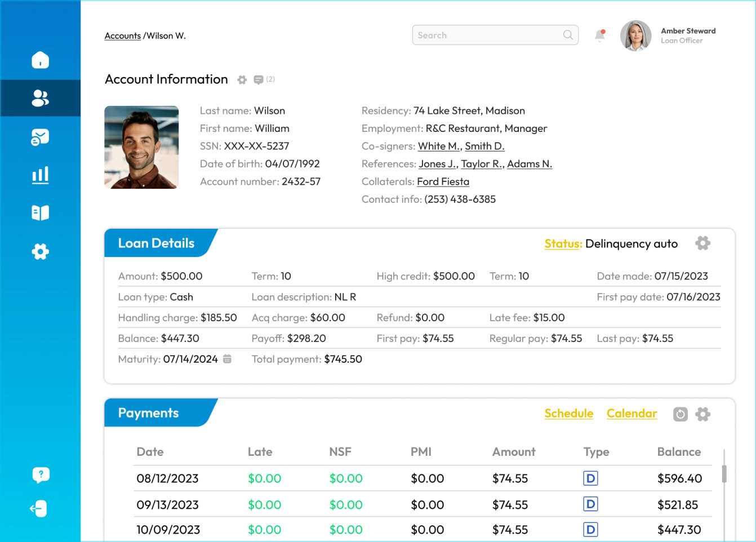Open co-signer White M. profile

click(x=438, y=146)
